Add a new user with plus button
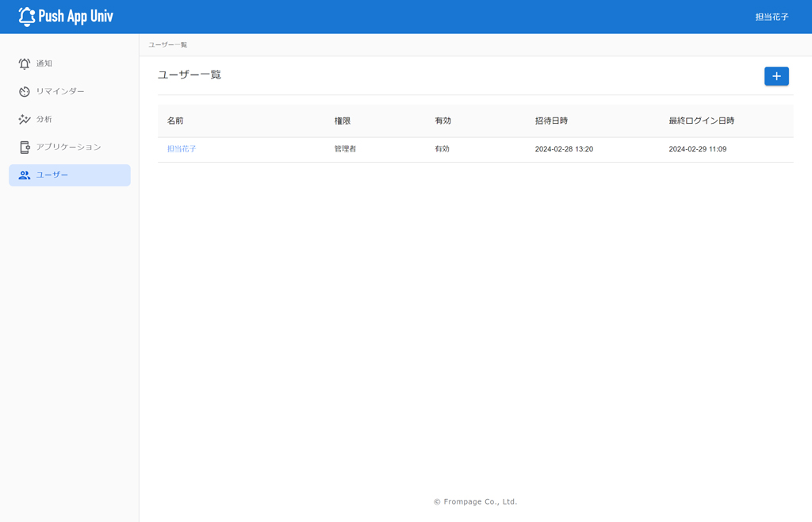The height and width of the screenshot is (522, 812). [776, 76]
